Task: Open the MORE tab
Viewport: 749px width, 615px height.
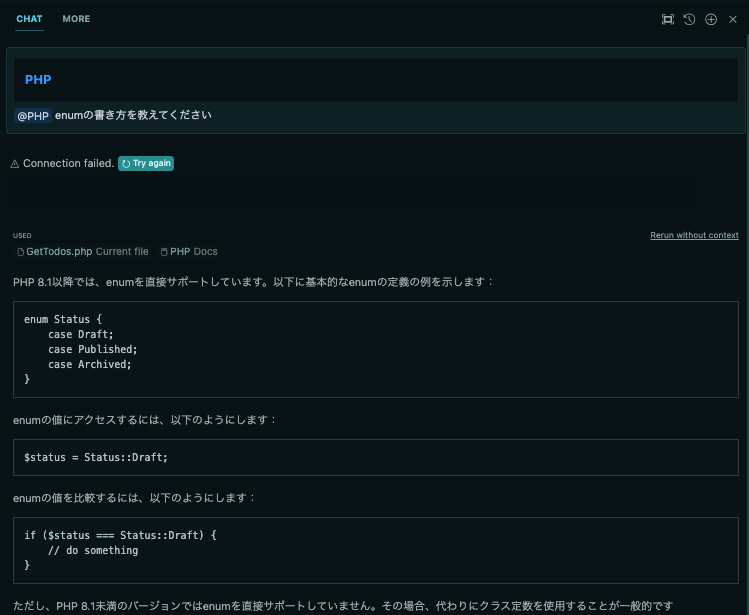Action: (x=76, y=19)
